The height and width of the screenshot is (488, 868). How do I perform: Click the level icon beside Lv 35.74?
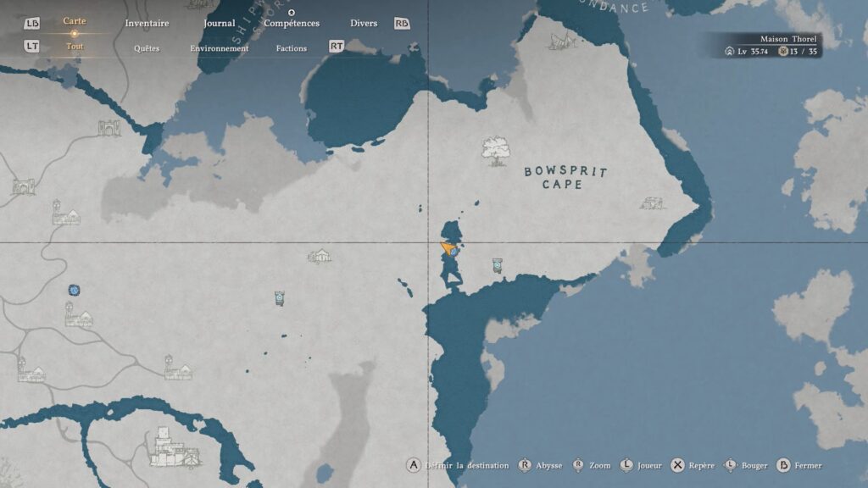[730, 52]
